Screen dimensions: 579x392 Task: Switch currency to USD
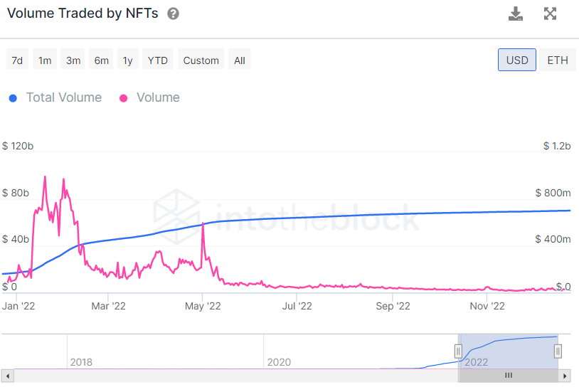[x=517, y=60]
